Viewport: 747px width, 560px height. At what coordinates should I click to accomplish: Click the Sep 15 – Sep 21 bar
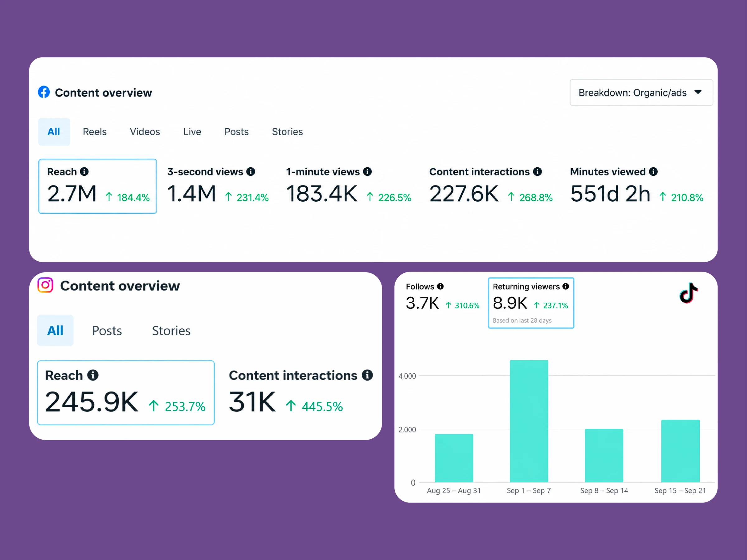[680, 451]
